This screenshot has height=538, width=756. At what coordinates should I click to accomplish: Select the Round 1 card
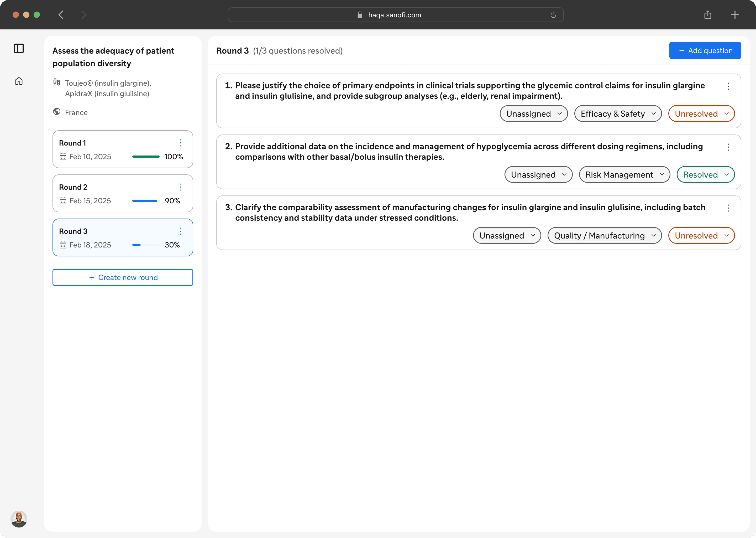tap(123, 149)
